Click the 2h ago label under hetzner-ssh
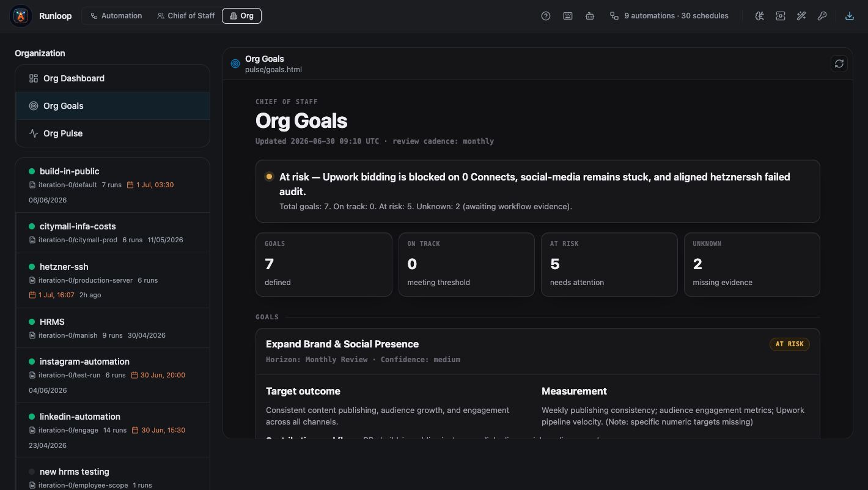Image resolution: width=868 pixels, height=490 pixels. coord(90,295)
